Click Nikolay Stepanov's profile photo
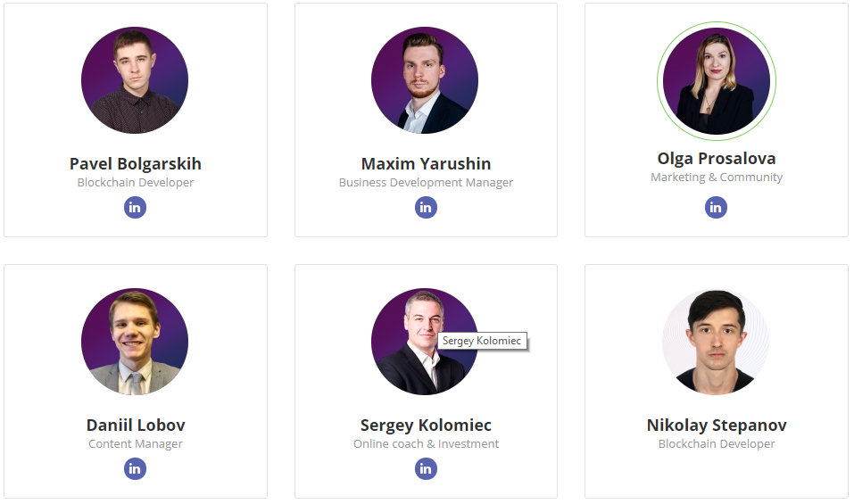 click(717, 342)
